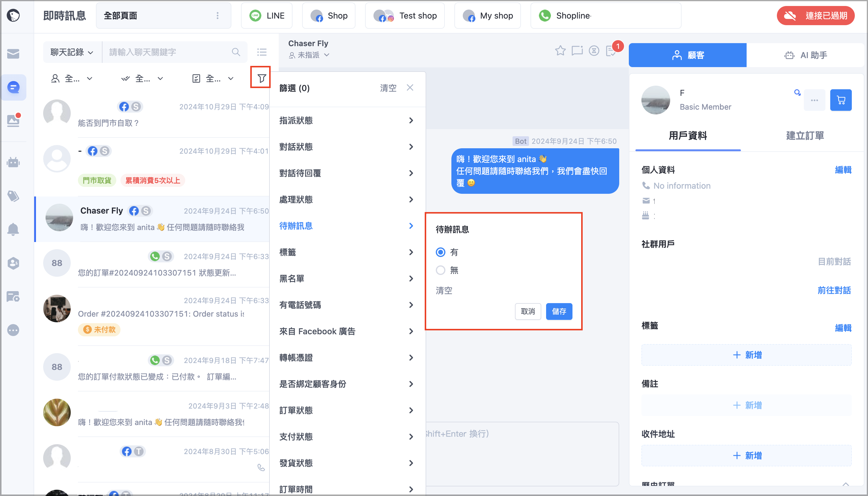
Task: Click the 連接已過期 button
Action: coord(815,16)
